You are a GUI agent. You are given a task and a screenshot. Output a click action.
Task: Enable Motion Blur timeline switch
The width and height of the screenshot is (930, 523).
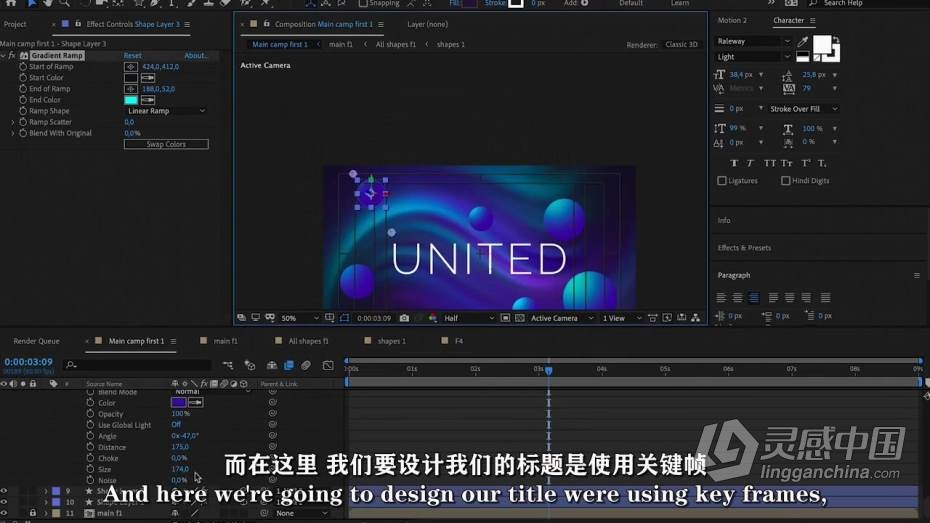tap(306, 365)
